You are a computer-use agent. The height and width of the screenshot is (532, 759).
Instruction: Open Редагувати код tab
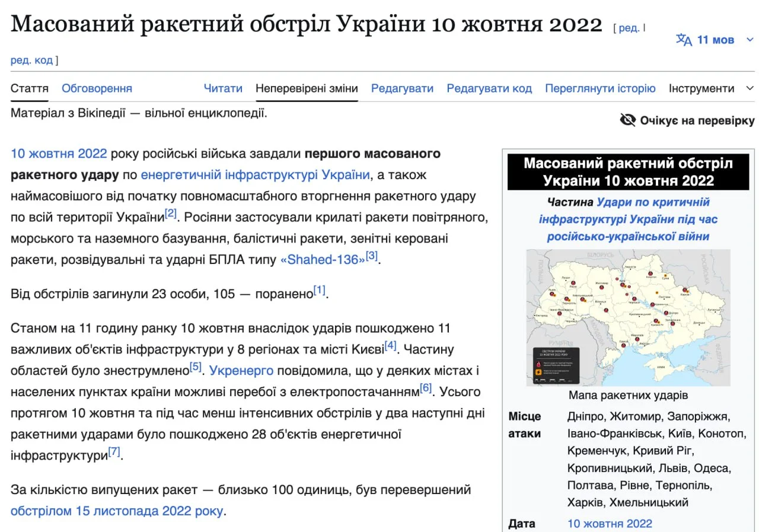[x=489, y=88]
